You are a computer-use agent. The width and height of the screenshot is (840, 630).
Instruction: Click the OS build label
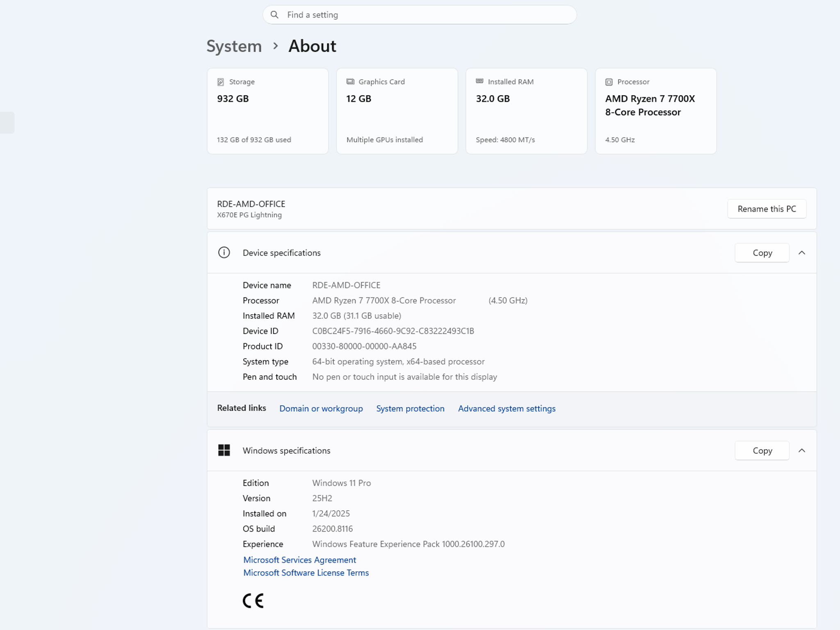[x=258, y=529]
